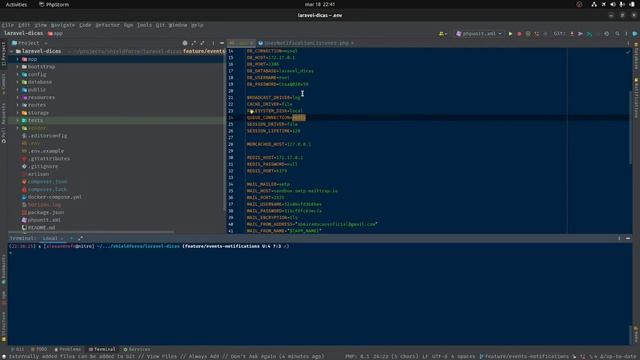Expand the tests folder

pyautogui.click(x=18, y=120)
